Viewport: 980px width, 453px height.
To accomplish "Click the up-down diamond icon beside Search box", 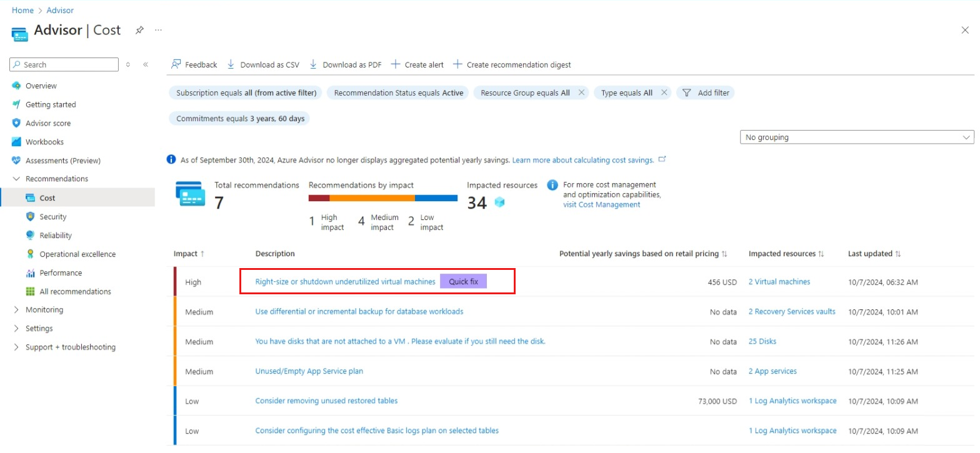I will [x=128, y=64].
